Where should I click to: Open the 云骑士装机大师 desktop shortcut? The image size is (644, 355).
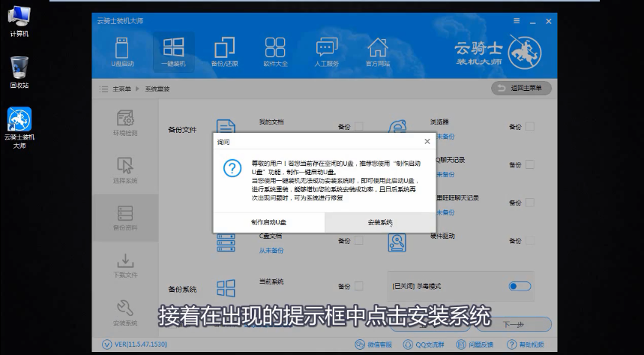point(19,128)
